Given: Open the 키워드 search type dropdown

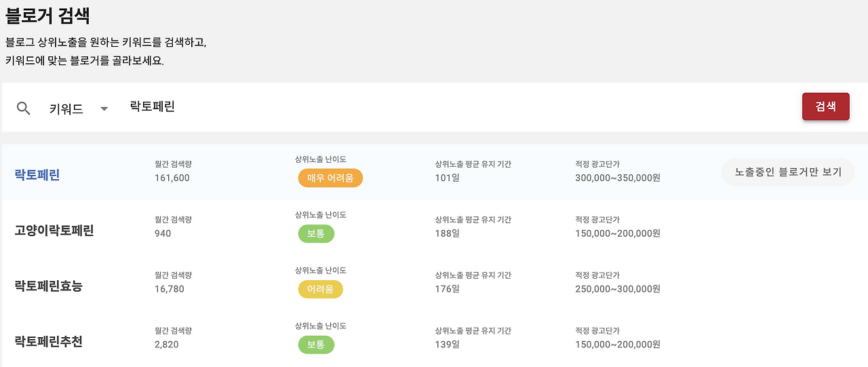Looking at the screenshot, I should (79, 109).
